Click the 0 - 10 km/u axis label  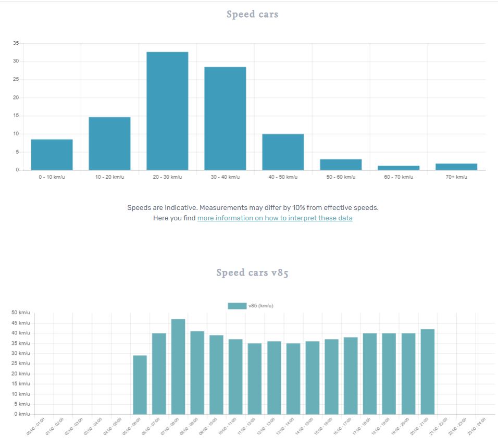point(52,177)
